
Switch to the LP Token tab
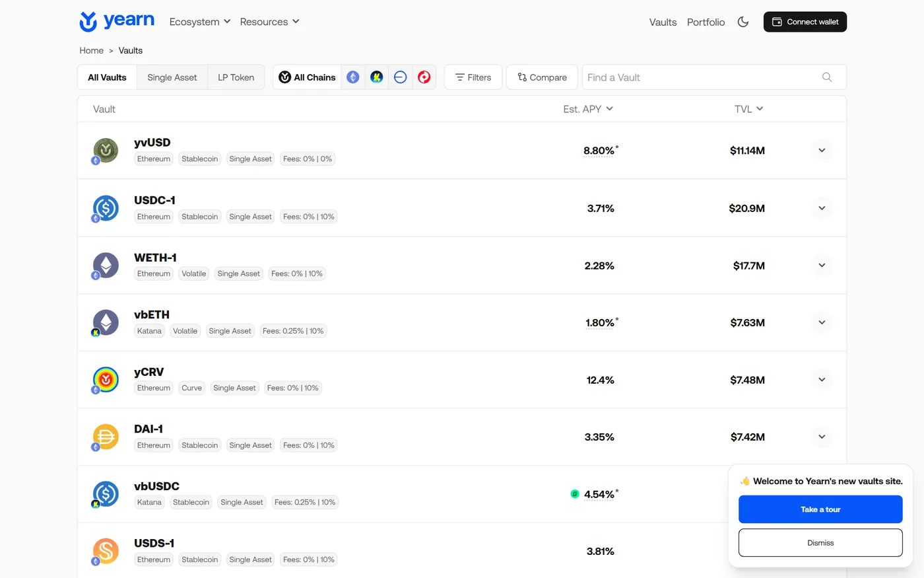(x=236, y=77)
